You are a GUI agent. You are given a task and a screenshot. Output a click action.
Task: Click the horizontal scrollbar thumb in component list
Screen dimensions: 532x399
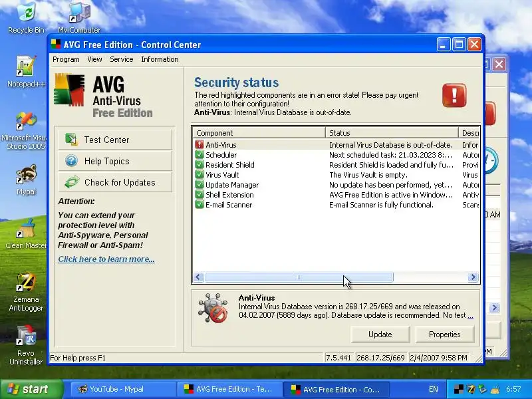[299, 277]
